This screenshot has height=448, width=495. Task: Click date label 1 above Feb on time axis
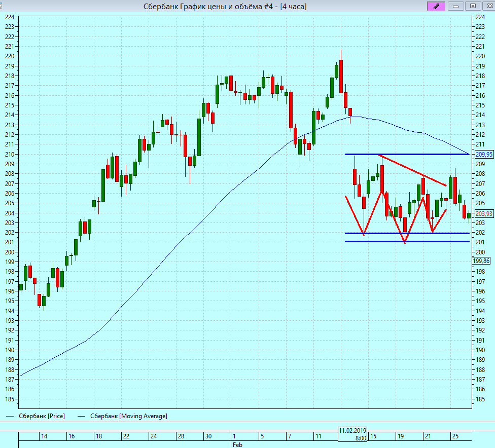click(234, 436)
